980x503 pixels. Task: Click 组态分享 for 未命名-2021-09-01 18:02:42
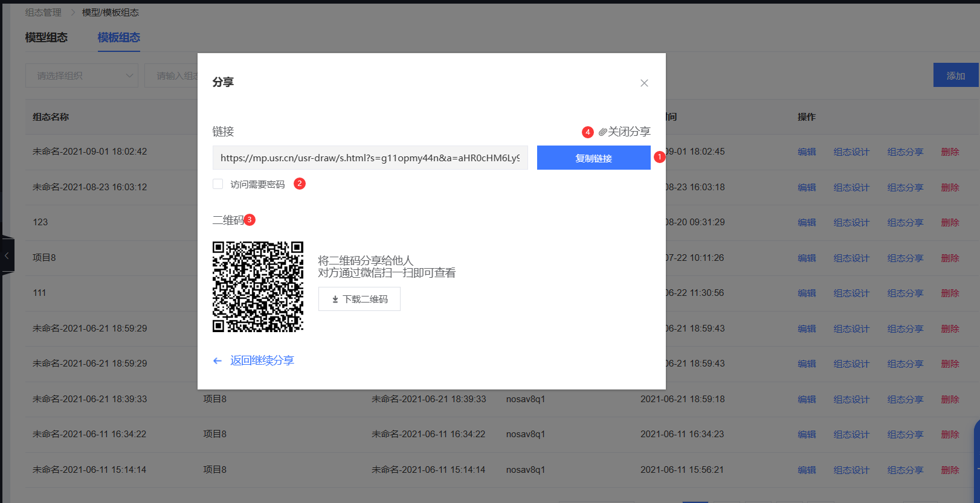pyautogui.click(x=905, y=152)
